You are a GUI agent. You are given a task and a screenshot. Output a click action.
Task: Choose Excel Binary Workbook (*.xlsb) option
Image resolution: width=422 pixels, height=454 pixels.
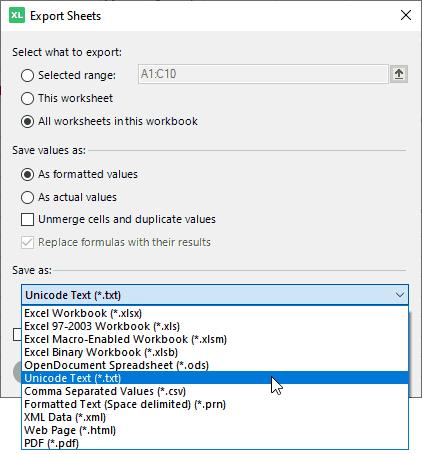click(215, 352)
